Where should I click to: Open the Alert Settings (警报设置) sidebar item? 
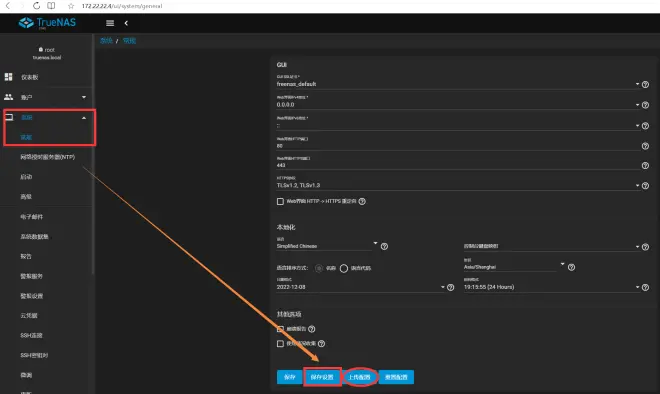pos(32,296)
